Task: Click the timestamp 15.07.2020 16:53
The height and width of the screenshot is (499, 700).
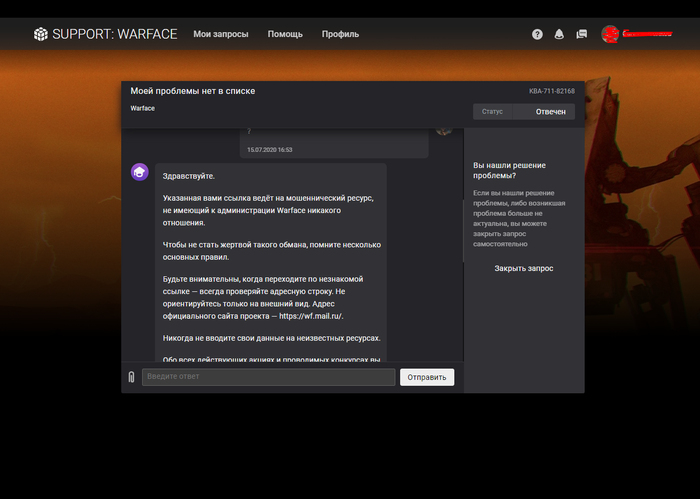Action: coord(270,150)
